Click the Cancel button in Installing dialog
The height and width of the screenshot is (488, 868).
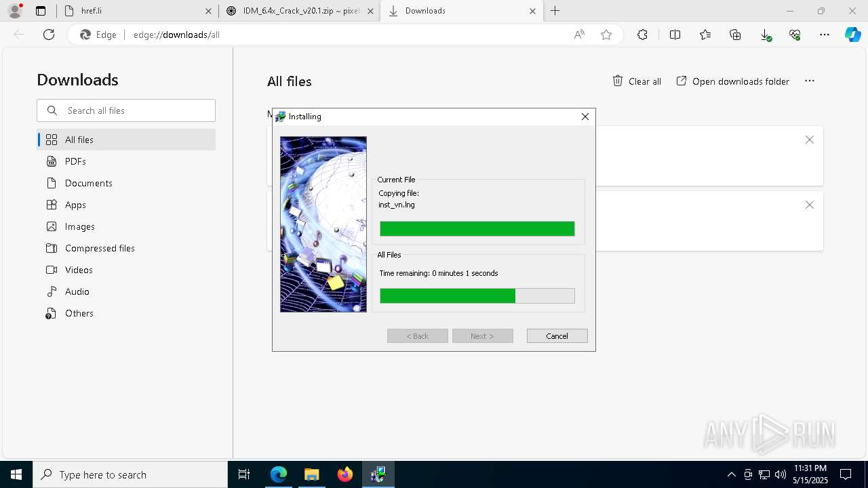[x=557, y=336]
